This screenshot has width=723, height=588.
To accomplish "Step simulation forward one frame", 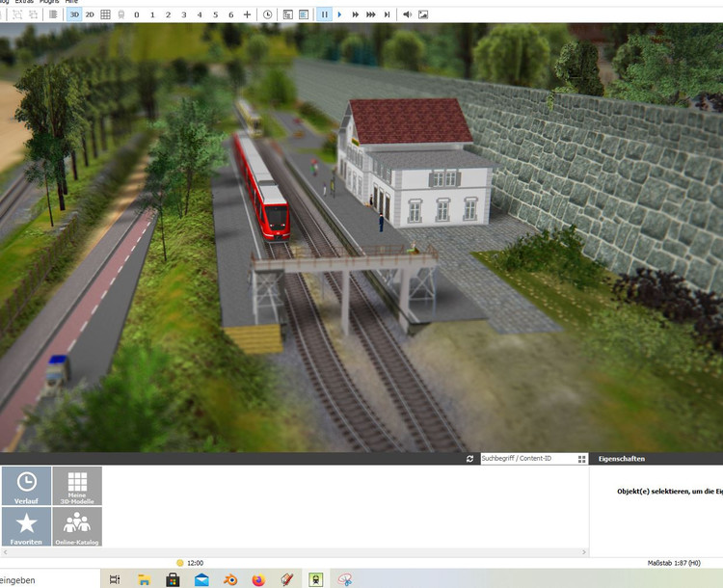I will [387, 14].
